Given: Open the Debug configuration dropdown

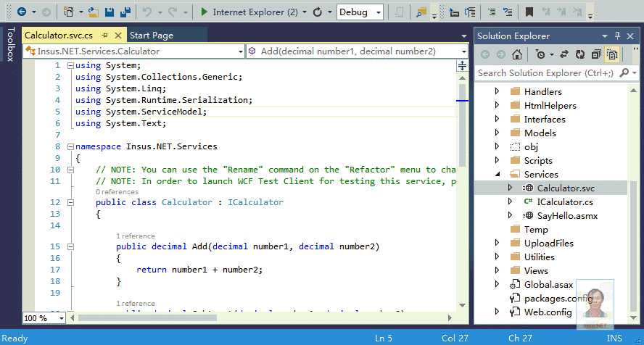Looking at the screenshot, I should pyautogui.click(x=379, y=12).
